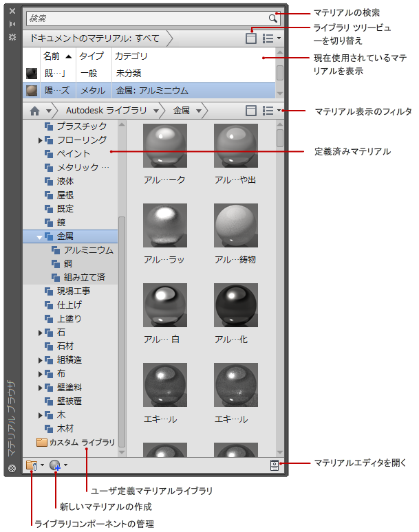This screenshot has height=532, width=419.
Task: Collapse the 金属 category
Action: 39,237
